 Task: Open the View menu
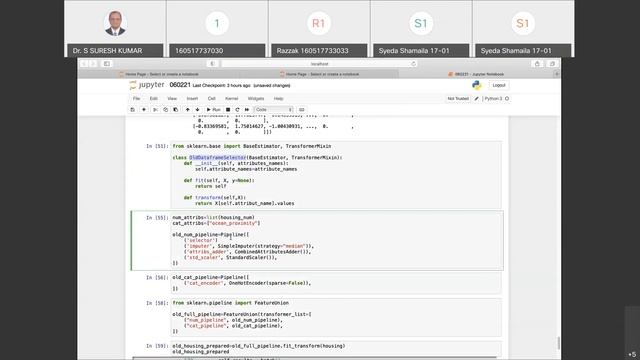pos(172,99)
